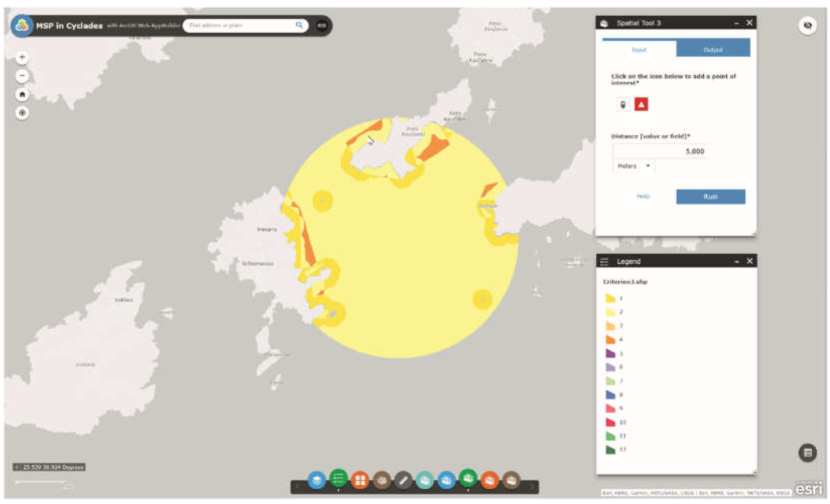The width and height of the screenshot is (830, 504).
Task: Toggle the link button beside the search box
Action: [x=322, y=26]
